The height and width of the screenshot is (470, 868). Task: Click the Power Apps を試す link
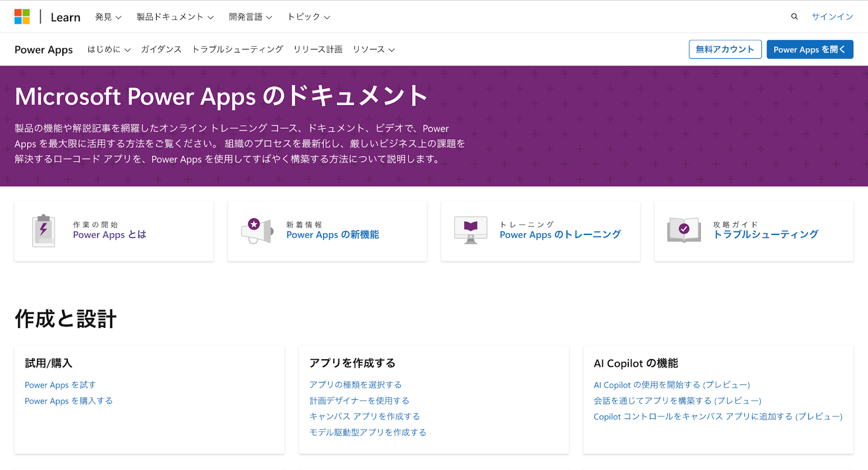[x=60, y=385]
